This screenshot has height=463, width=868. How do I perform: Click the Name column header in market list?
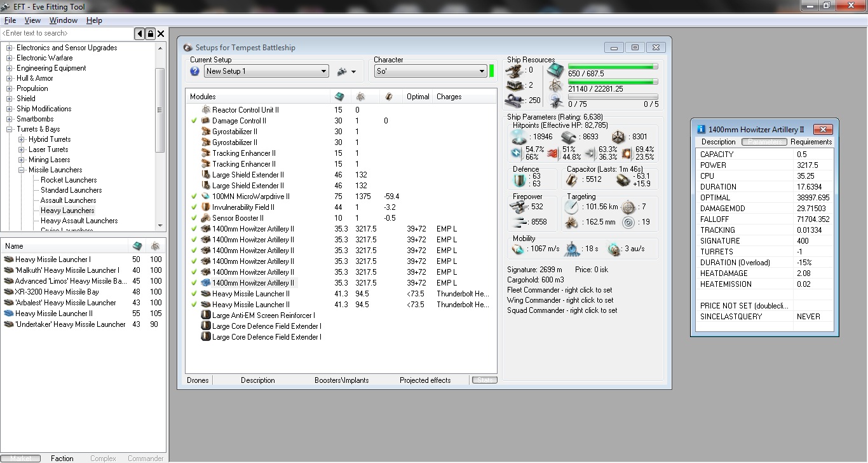65,246
